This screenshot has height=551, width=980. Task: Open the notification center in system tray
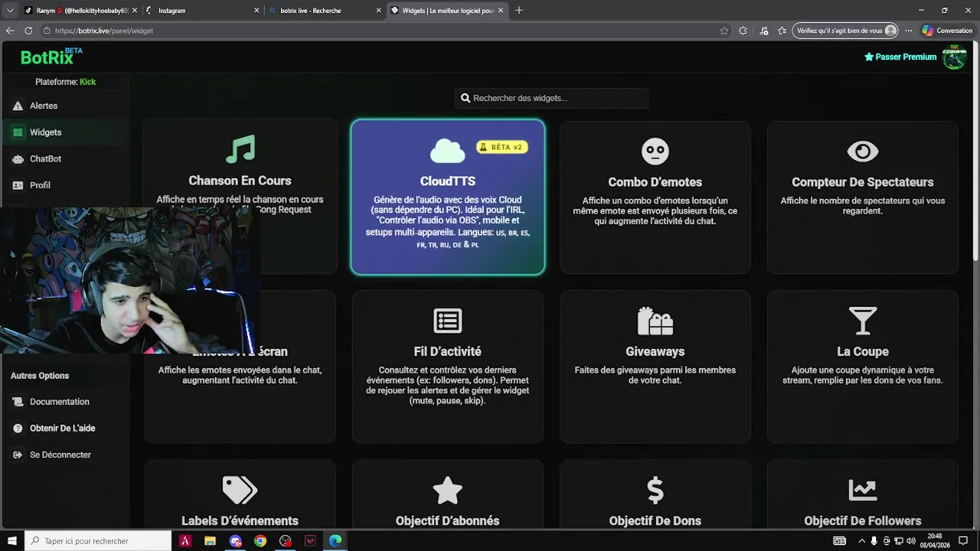pos(963,541)
